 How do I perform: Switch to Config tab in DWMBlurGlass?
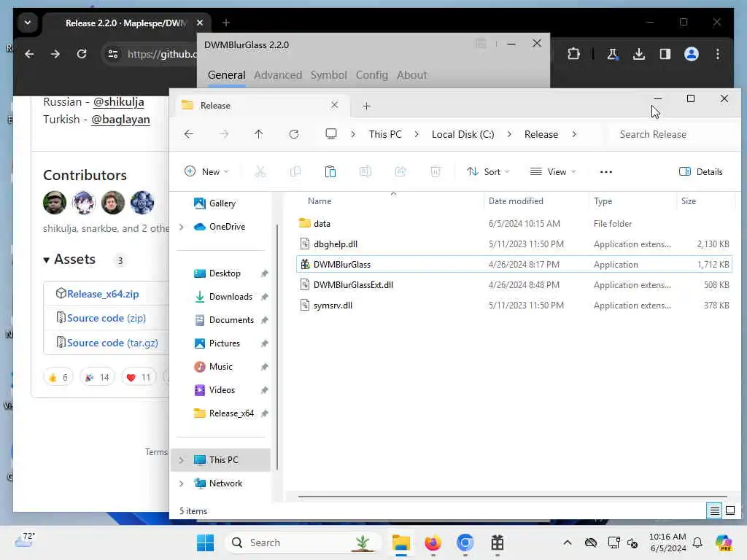pyautogui.click(x=371, y=75)
